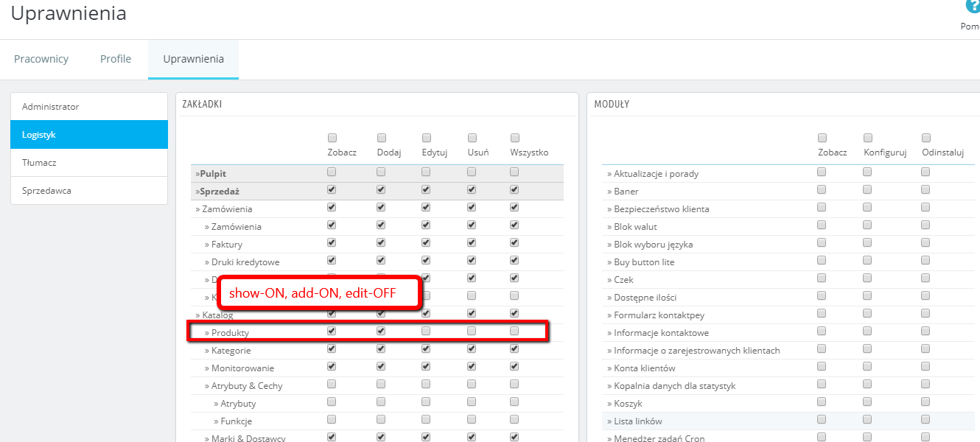The width and height of the screenshot is (980, 442).
Task: Check Zobacz for the Pulpit row
Action: pyautogui.click(x=332, y=172)
